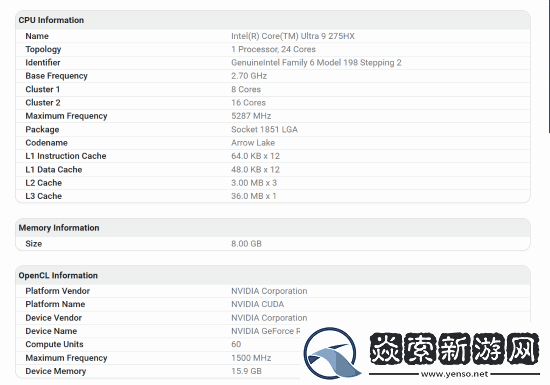Click the Chinese site name watermark text

point(454,349)
